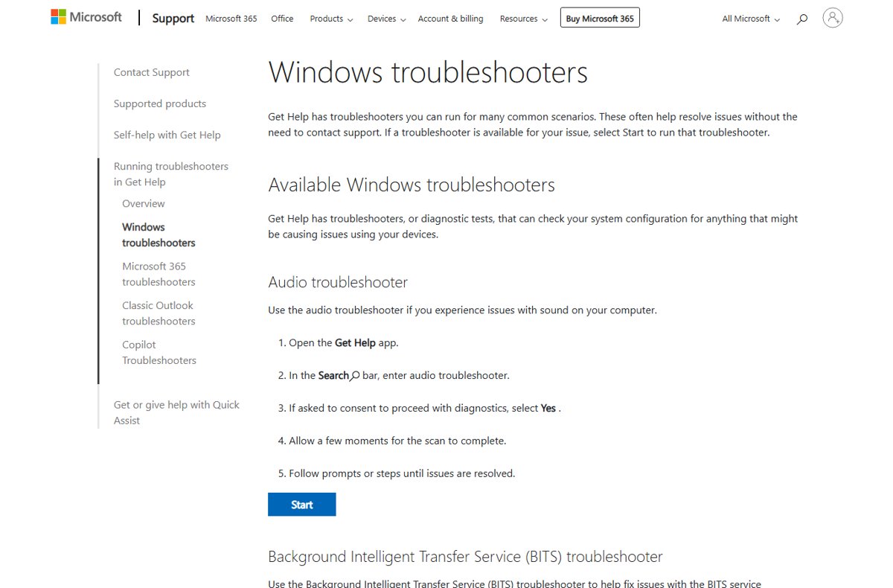Select Running troubleshooters in Get Help section
893x588 pixels.
(171, 174)
